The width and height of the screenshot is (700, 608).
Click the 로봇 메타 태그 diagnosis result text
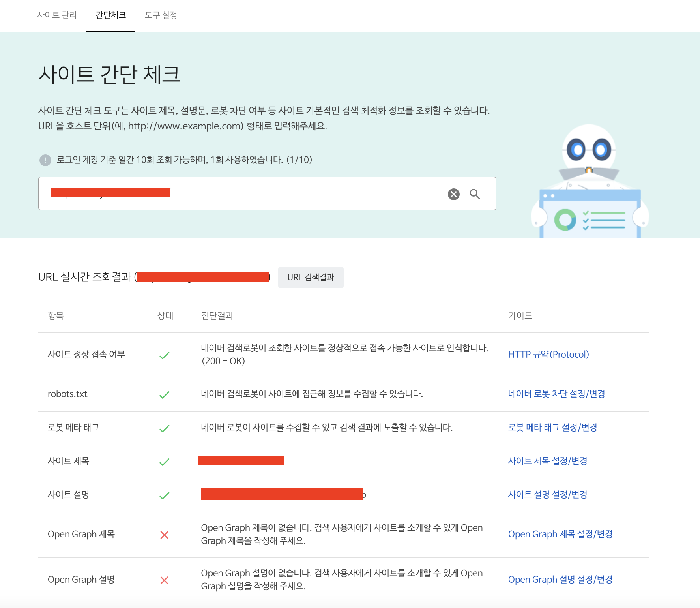click(x=327, y=428)
